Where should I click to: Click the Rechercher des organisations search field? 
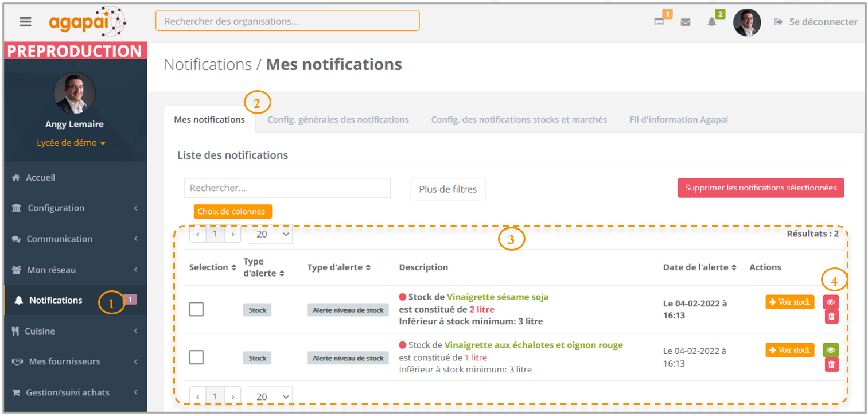tap(287, 21)
